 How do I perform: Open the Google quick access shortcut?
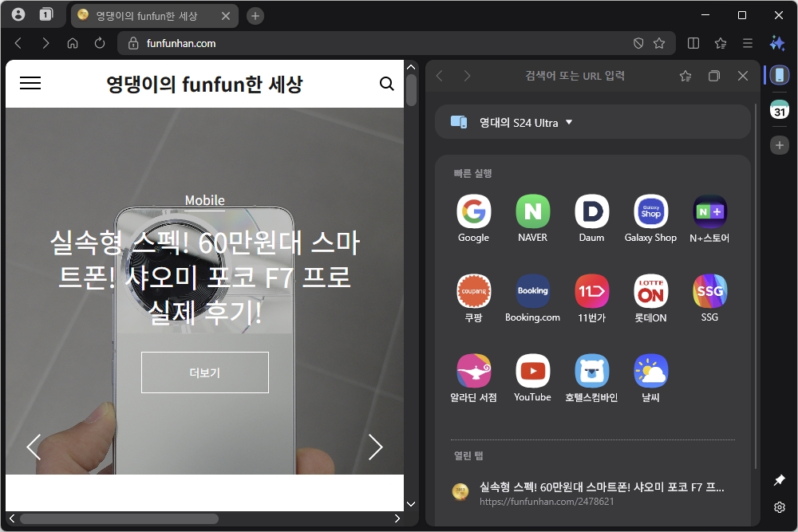(473, 219)
